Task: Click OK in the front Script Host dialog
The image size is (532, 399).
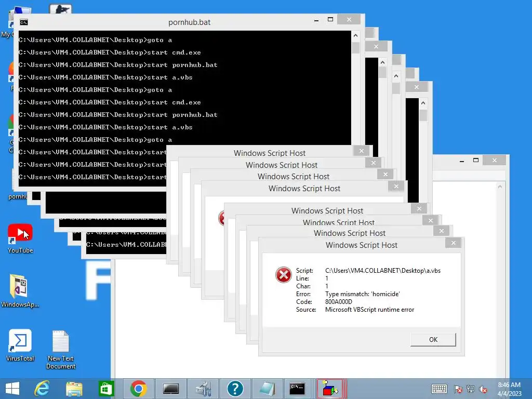Action: [433, 339]
